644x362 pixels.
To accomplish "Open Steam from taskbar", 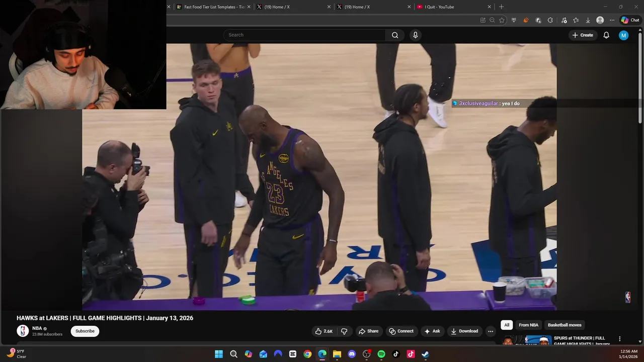I will [x=425, y=354].
